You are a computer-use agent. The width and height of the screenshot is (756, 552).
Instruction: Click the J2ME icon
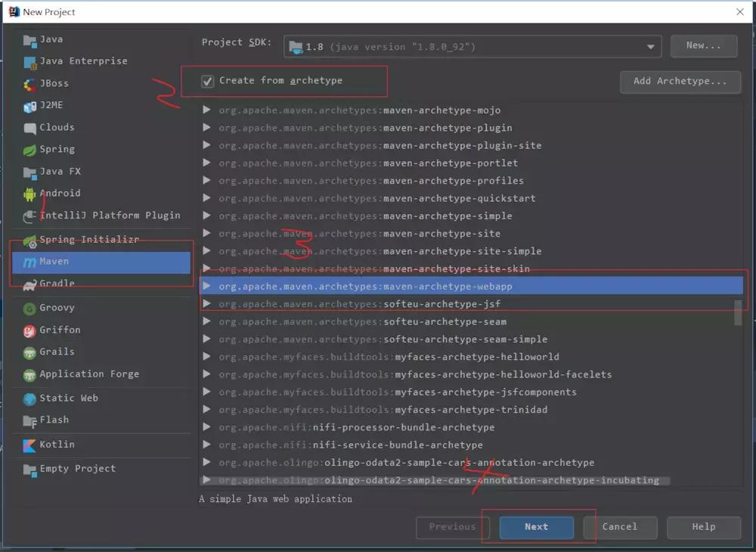point(30,106)
